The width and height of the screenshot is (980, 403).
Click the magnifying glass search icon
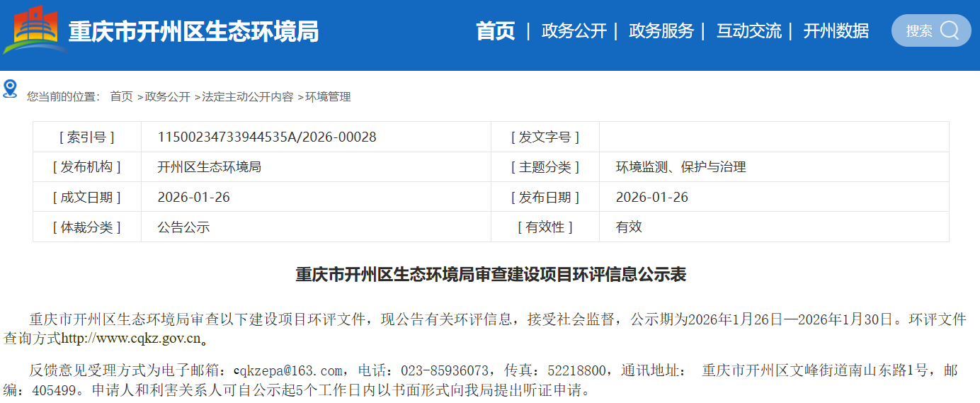point(950,30)
